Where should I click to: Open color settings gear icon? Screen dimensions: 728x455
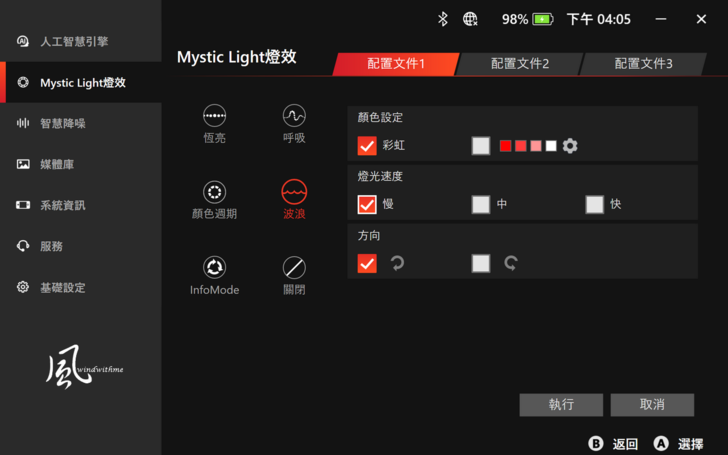click(570, 146)
